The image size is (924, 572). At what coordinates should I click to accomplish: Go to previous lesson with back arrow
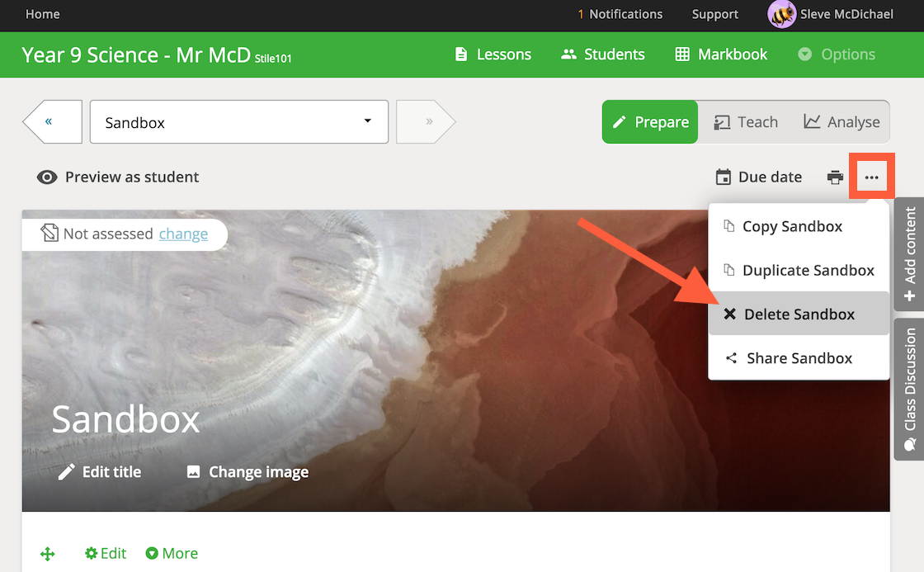coord(53,121)
